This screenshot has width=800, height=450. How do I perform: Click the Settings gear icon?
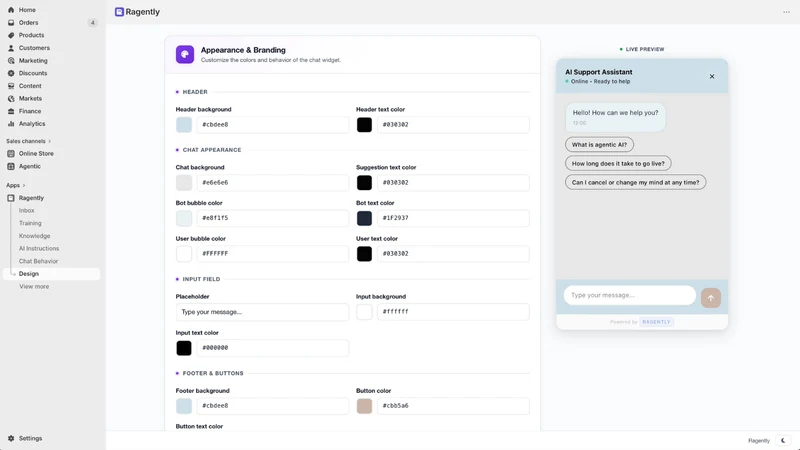(x=11, y=438)
